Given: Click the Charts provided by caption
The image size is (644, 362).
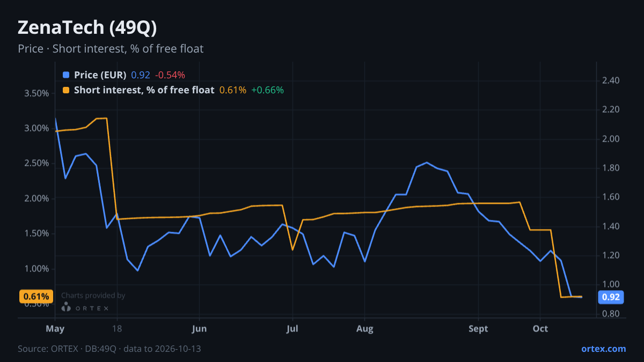Looking at the screenshot, I should pos(93,295).
